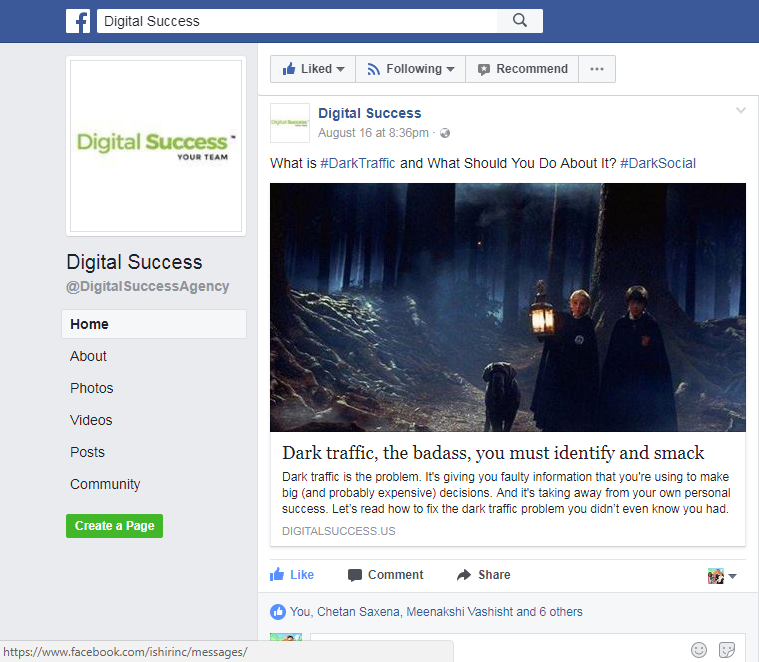Open Meenakshi Vashisht's profile link
The image size is (759, 662).
[x=459, y=612]
